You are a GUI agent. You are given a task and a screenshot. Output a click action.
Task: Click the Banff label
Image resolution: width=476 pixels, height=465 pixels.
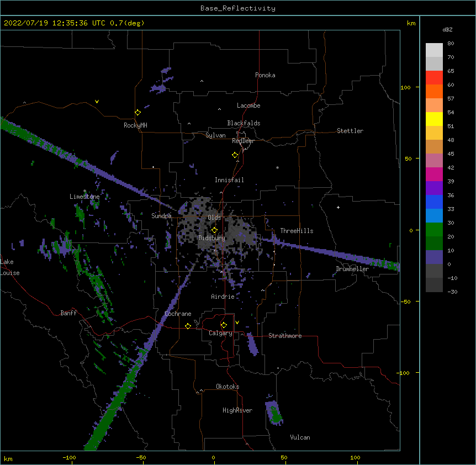[x=68, y=313]
